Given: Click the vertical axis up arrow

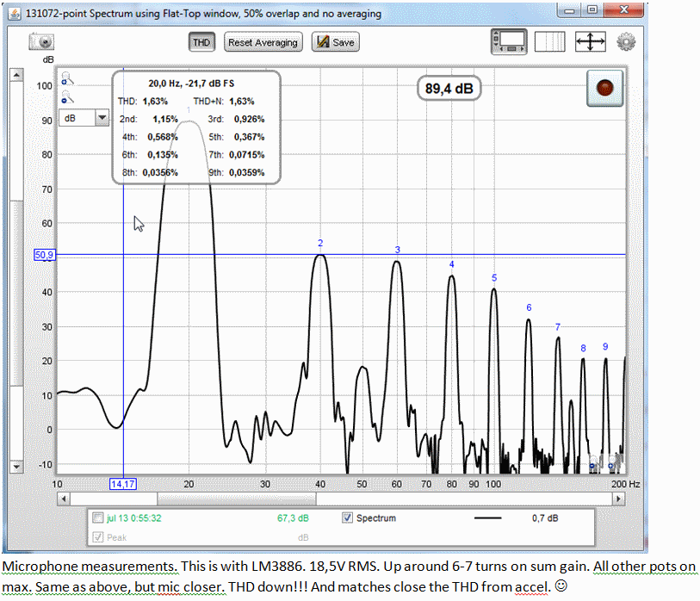Looking at the screenshot, I should point(16,75).
